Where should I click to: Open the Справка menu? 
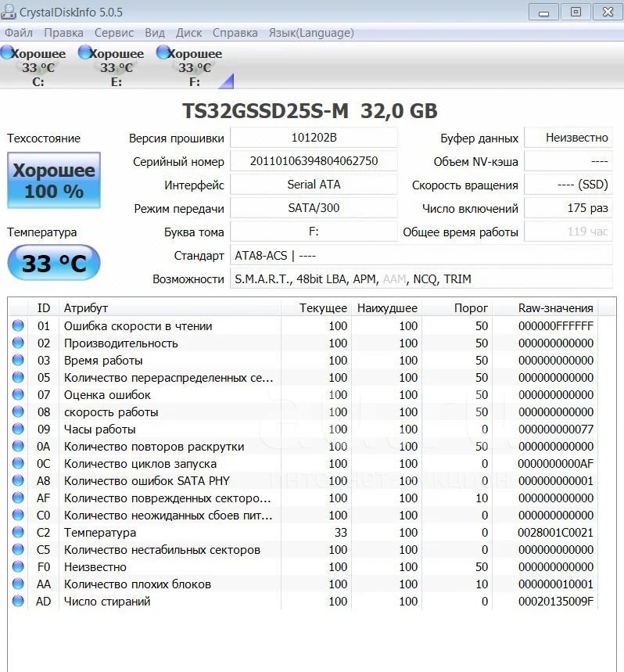235,33
